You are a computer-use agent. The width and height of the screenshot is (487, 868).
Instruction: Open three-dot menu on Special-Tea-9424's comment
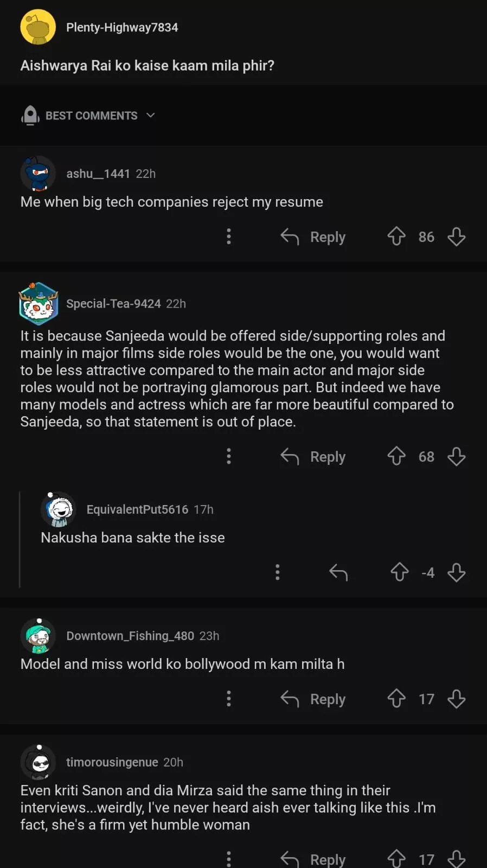click(229, 456)
